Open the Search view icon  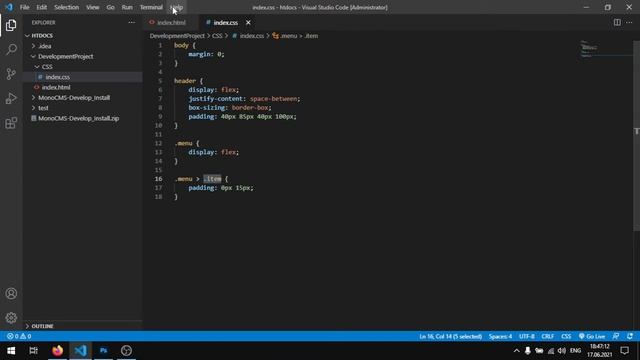pos(11,49)
